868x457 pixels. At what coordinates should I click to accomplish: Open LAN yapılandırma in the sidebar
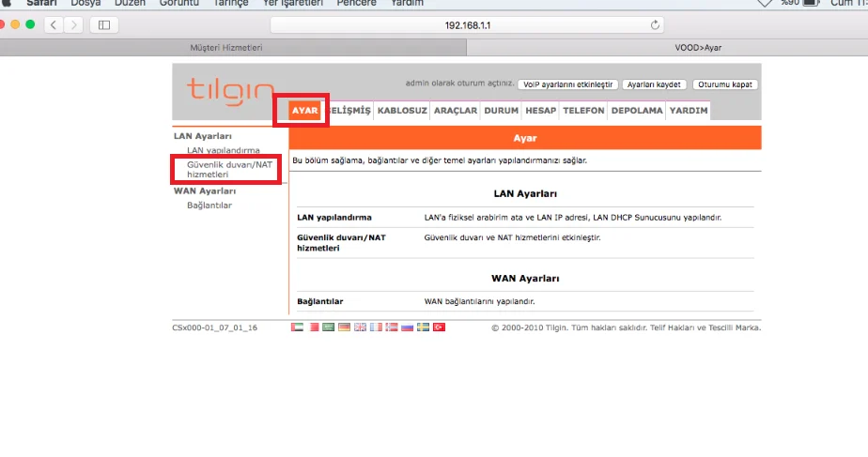223,150
